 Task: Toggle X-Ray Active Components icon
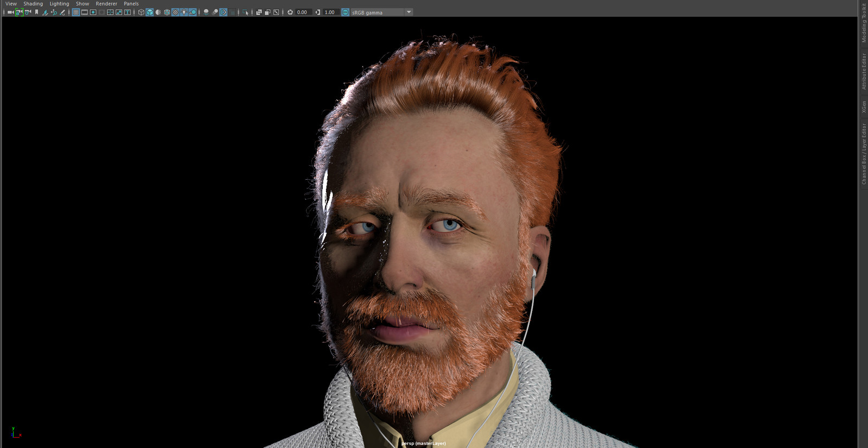(x=267, y=12)
